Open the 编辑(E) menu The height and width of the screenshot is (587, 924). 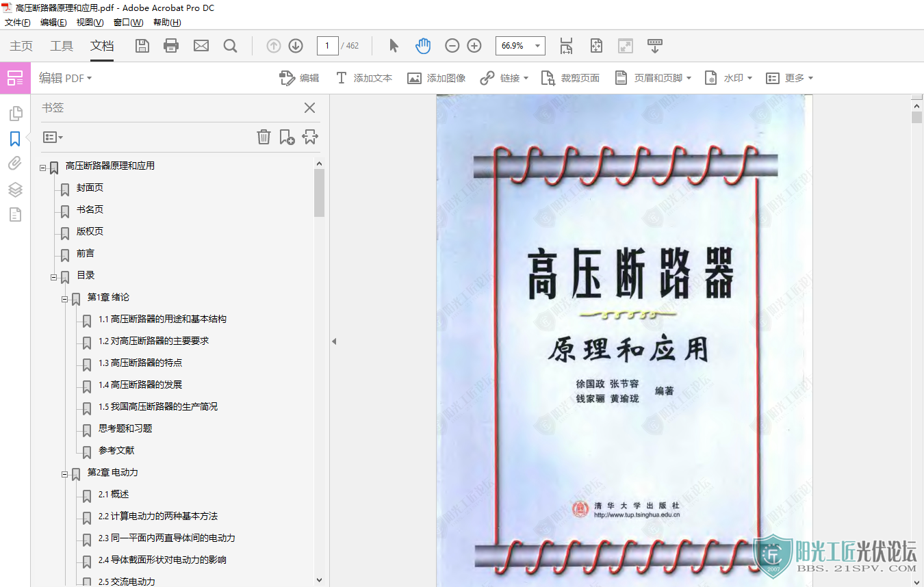pos(53,23)
